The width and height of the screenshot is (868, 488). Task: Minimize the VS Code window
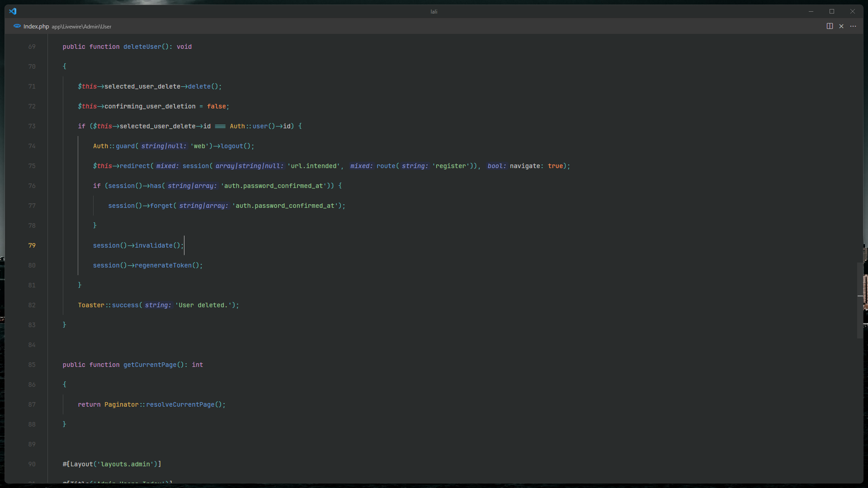811,11
